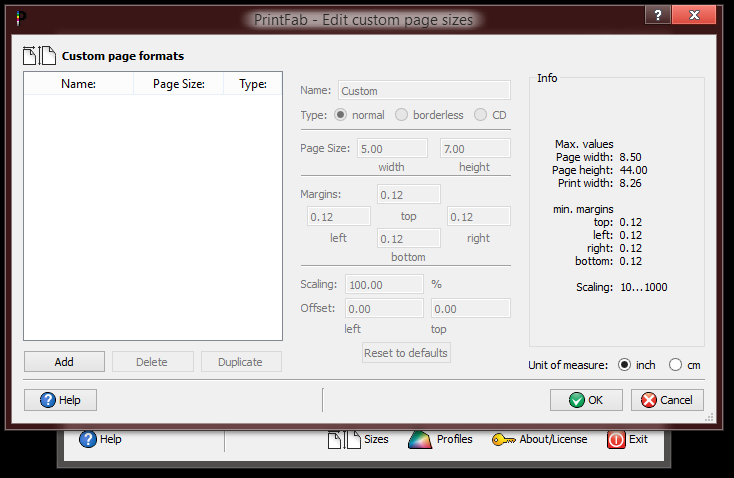Click the Type column header
This screenshot has width=734, height=478.
(253, 84)
